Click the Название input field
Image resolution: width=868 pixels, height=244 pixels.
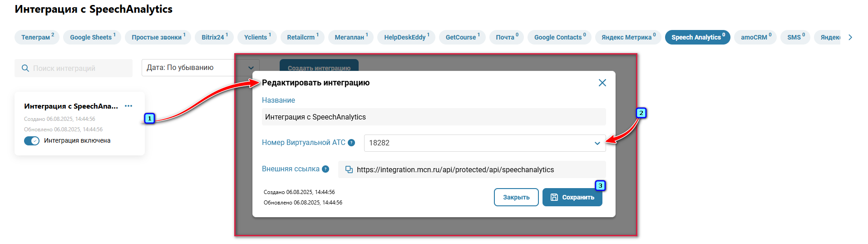point(434,117)
